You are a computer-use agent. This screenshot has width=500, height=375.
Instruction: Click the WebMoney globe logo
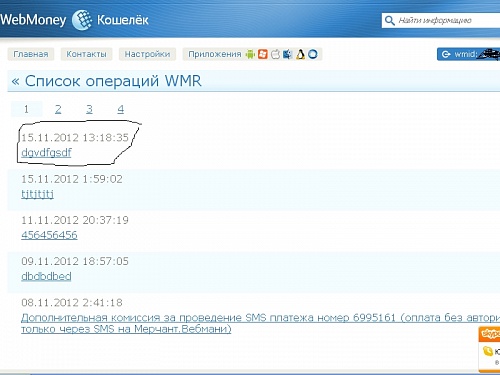[82, 20]
